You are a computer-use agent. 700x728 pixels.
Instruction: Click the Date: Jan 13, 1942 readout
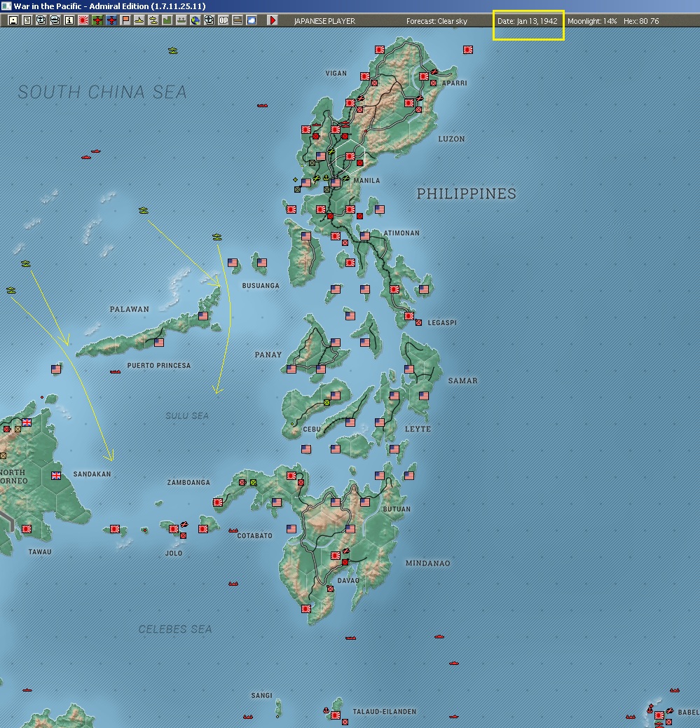[528, 21]
